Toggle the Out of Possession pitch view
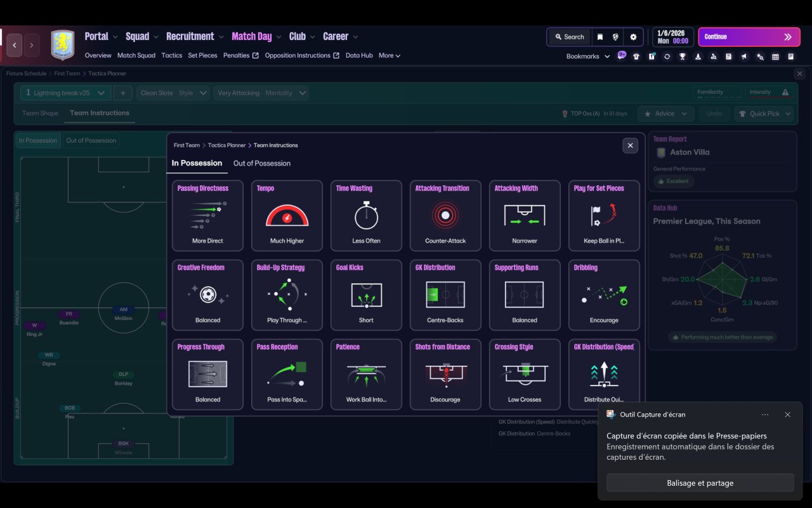 tap(91, 140)
